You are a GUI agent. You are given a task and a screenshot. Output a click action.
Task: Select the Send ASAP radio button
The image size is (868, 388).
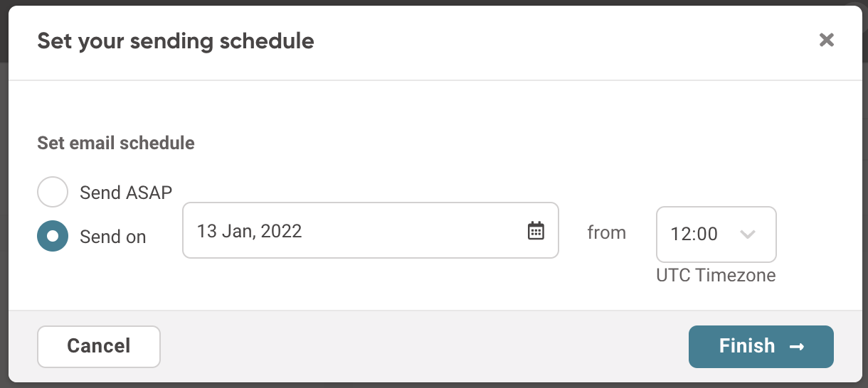click(53, 192)
